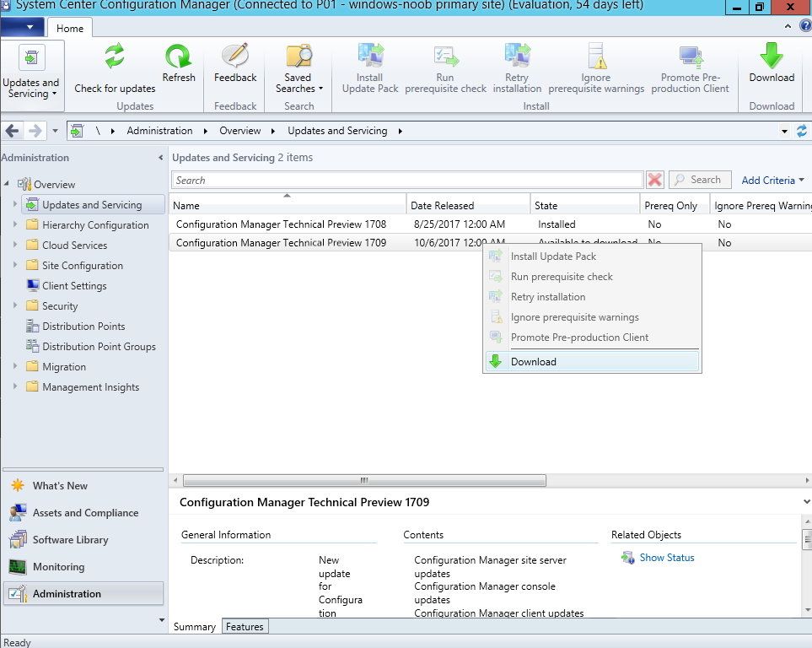
Task: Expand the Site Configuration tree node
Action: pos(15,265)
